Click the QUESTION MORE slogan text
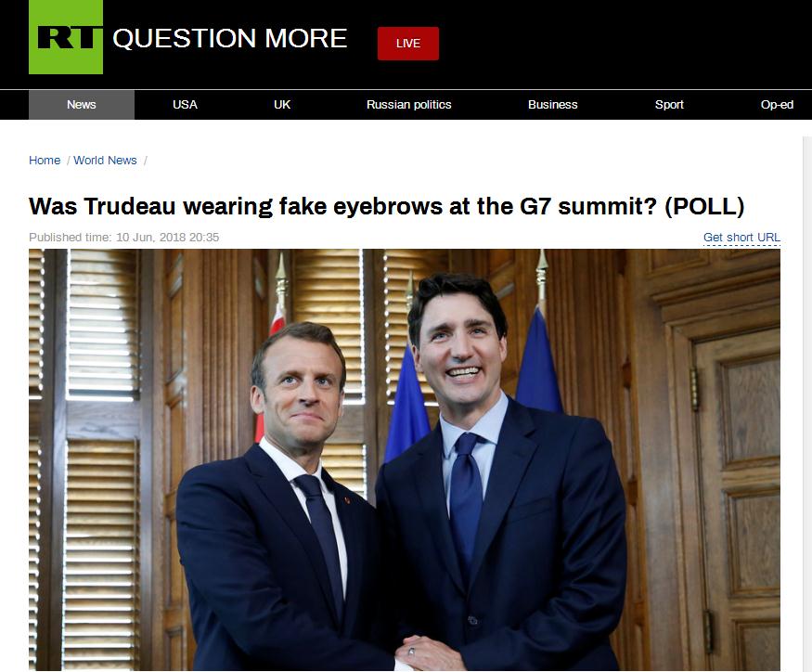The height and width of the screenshot is (672, 812). click(230, 38)
